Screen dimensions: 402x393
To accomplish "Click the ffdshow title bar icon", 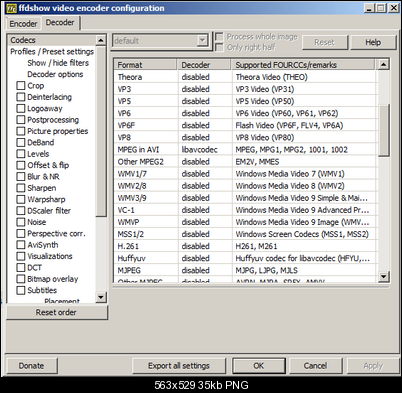I will point(11,8).
